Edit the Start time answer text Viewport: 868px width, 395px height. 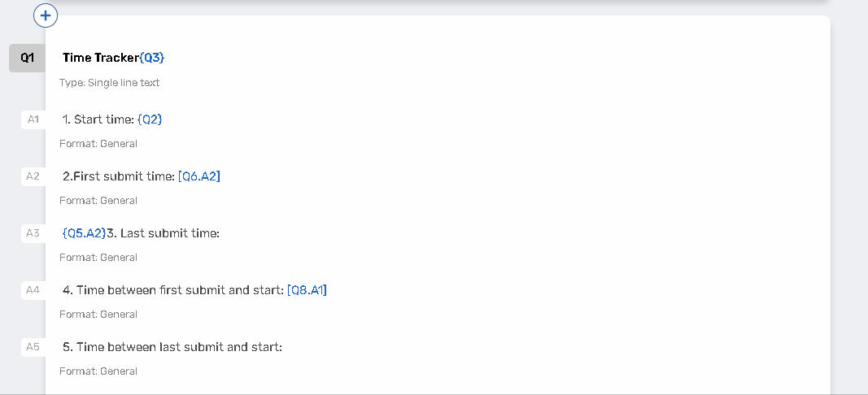tap(98, 119)
